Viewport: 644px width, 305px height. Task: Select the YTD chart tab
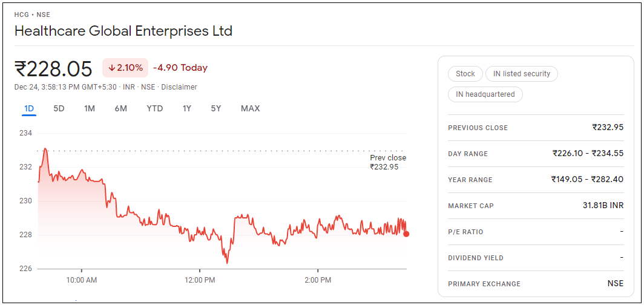[x=155, y=109]
